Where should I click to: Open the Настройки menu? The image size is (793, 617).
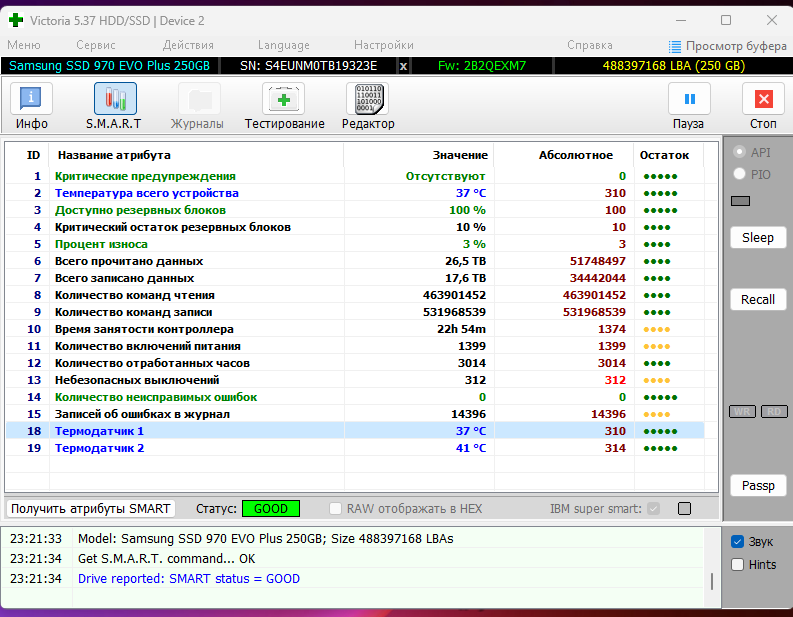(384, 45)
